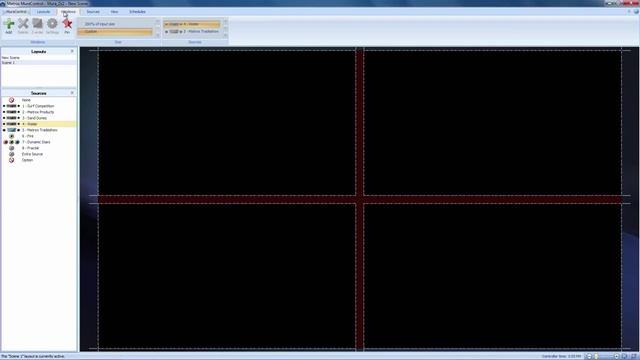Click the Controller time readout in status bar
This screenshot has width=640, height=360.
pyautogui.click(x=561, y=356)
